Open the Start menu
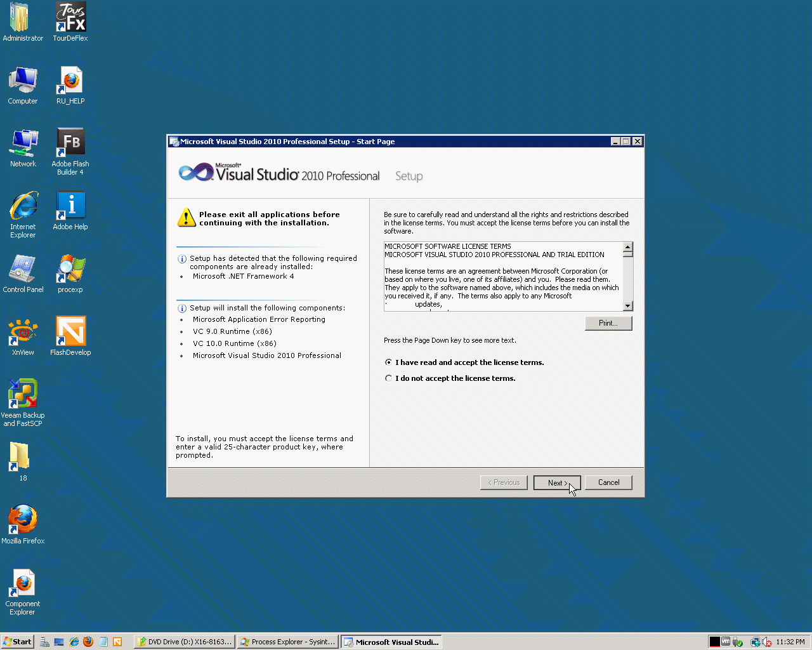Image resolution: width=812 pixels, height=650 pixels. pyautogui.click(x=17, y=642)
